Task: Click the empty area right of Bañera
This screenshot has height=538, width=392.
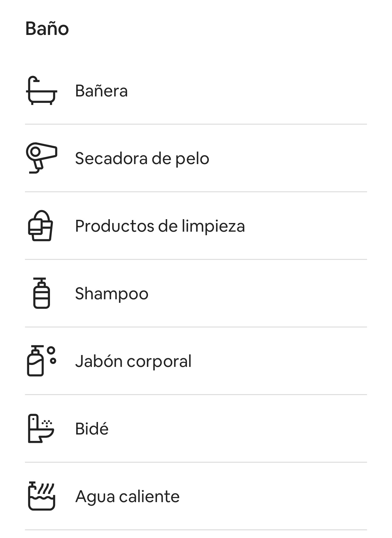Action: [247, 91]
